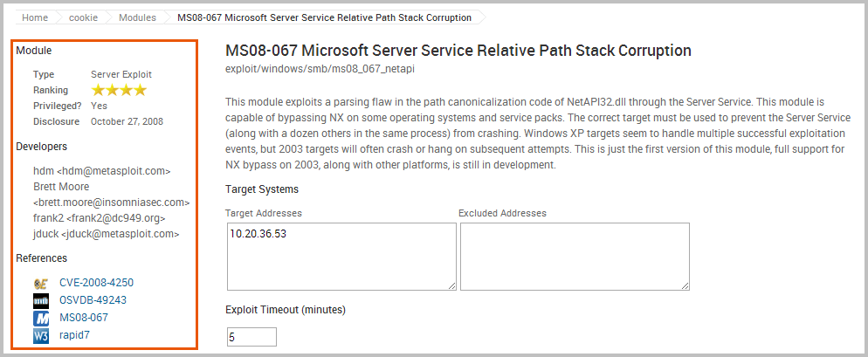
Task: Open the CVE-2008-4250 reference link
Action: (x=96, y=283)
